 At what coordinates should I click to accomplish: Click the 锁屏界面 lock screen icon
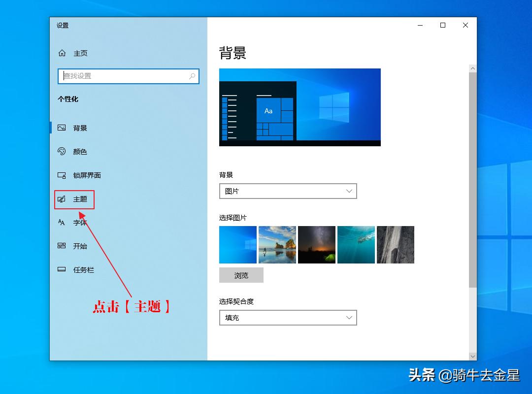[x=61, y=175]
